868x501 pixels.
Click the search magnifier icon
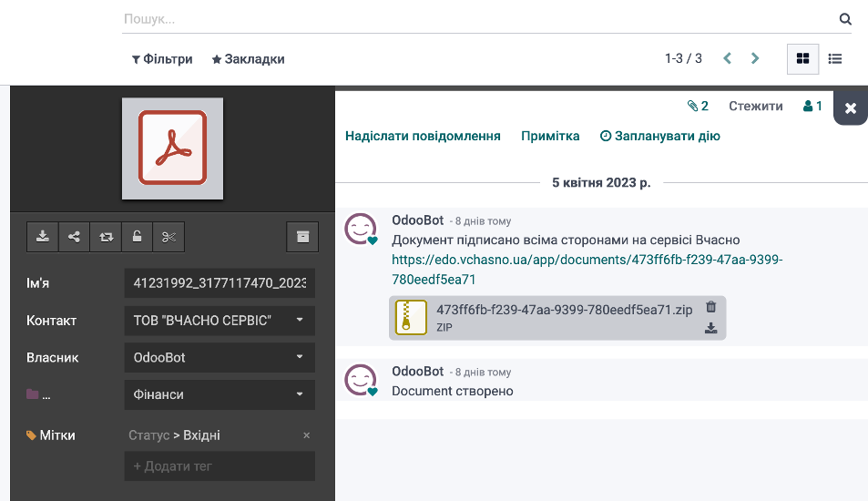(x=844, y=19)
